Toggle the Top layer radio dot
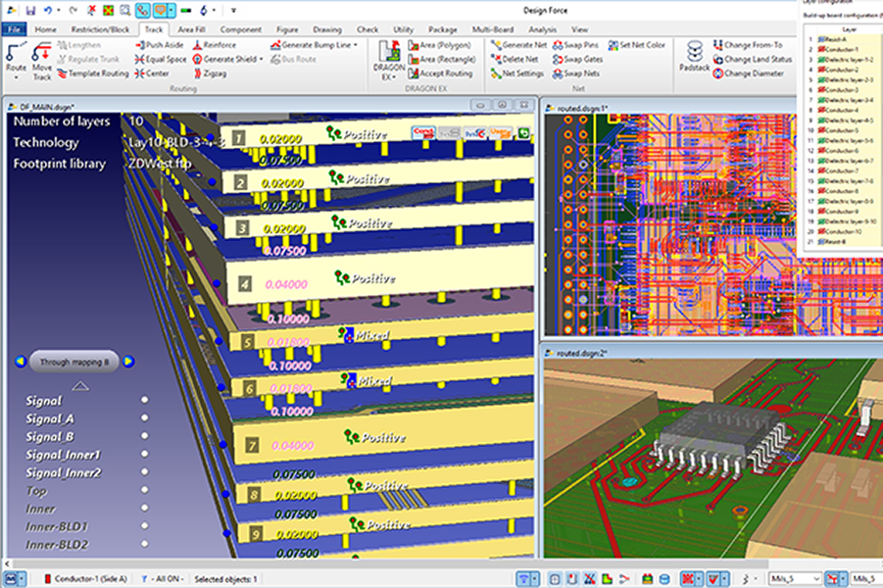This screenshot has width=883, height=588. coord(145,491)
